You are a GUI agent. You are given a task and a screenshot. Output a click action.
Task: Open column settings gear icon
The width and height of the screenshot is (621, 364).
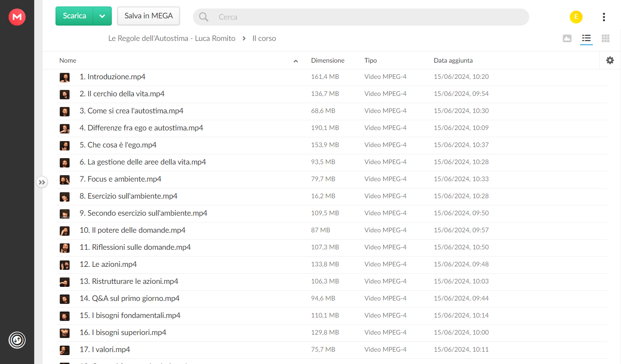(610, 61)
